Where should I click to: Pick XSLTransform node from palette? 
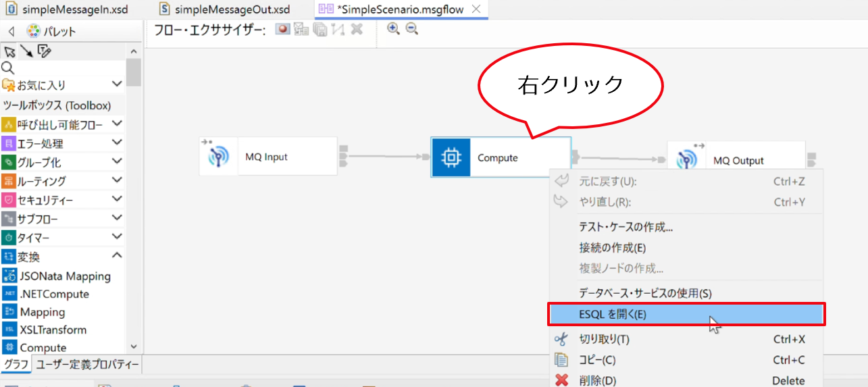[45, 330]
